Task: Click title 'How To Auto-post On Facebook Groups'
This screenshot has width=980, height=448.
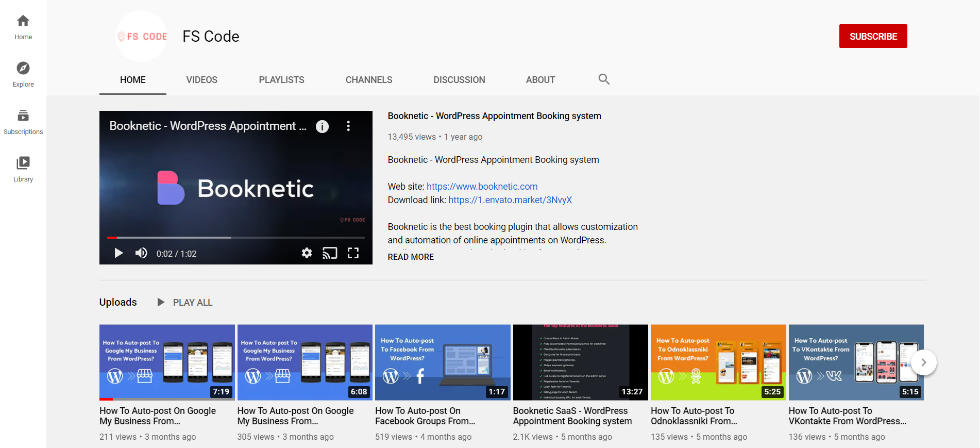Action: [x=425, y=416]
